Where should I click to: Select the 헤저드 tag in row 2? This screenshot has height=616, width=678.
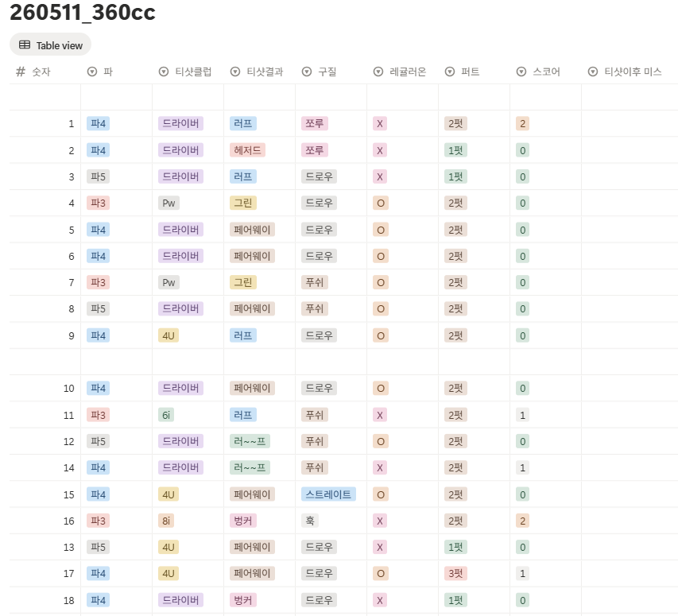(247, 150)
